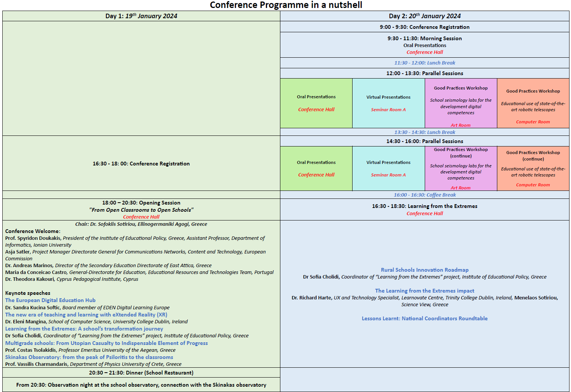The image size is (571, 392).
Task: Click the 'Day 2: 20th January 2024' header
Action: (x=424, y=16)
